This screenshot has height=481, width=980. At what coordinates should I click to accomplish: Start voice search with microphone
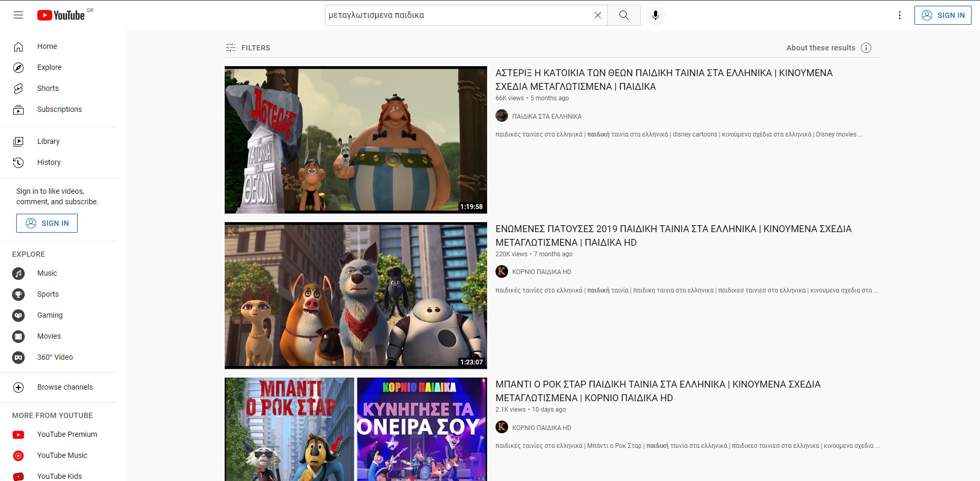tap(655, 15)
